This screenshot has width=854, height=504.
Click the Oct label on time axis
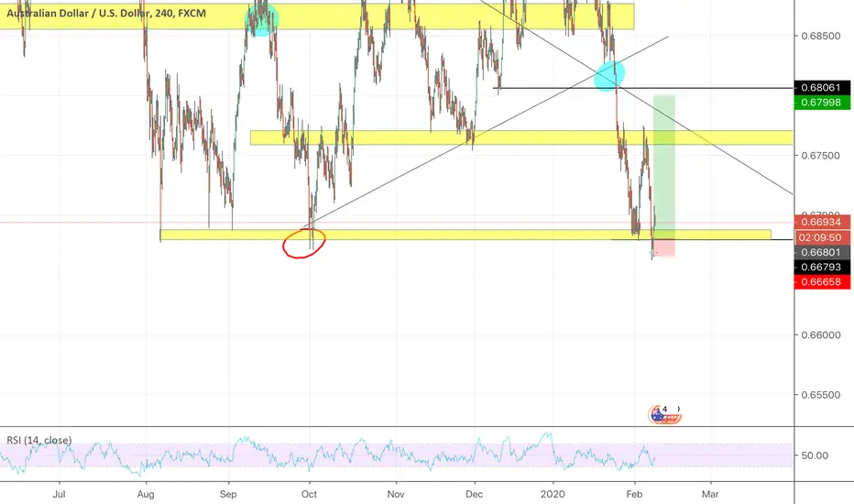click(309, 494)
